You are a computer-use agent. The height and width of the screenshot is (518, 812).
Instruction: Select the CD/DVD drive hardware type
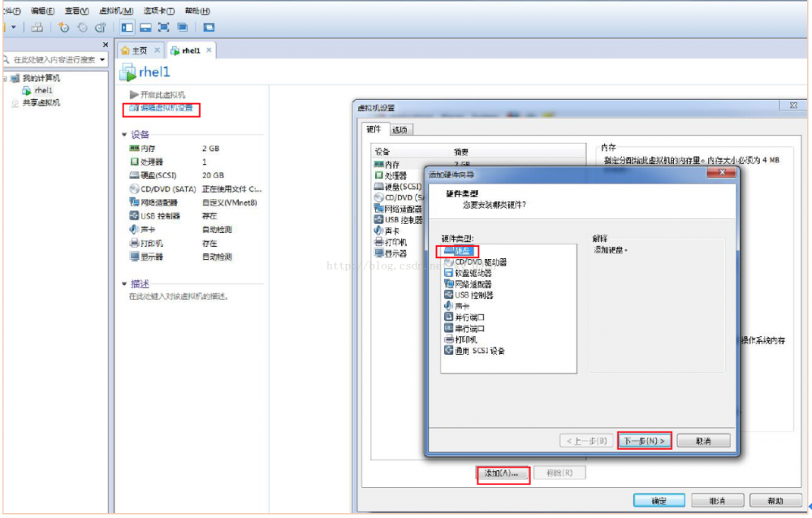point(475,263)
